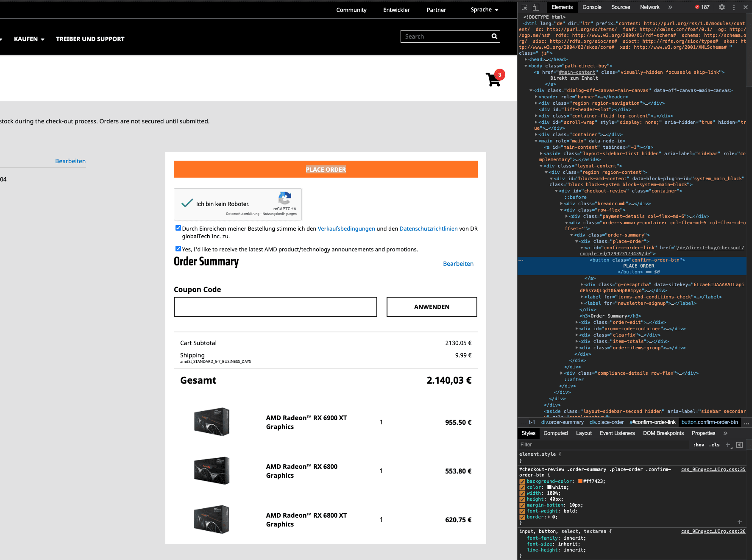Open the Properties tab
Screen dimensions: 752x560
click(x=703, y=433)
